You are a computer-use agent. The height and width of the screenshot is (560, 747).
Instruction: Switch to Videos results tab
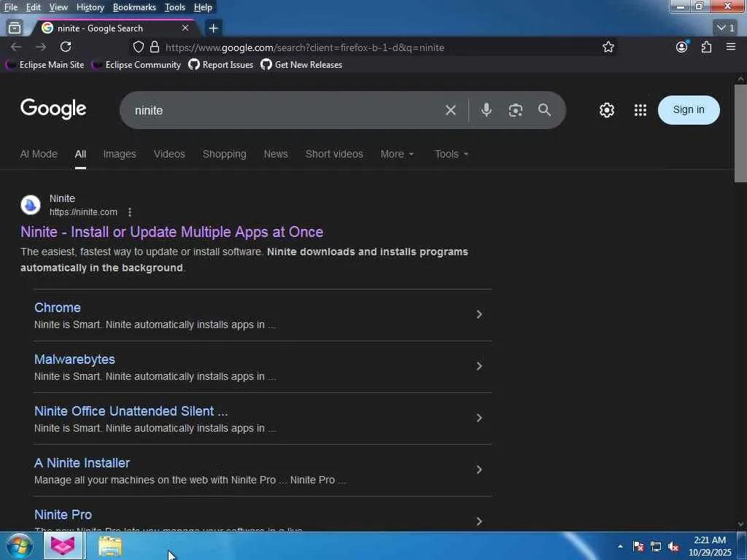click(x=169, y=154)
